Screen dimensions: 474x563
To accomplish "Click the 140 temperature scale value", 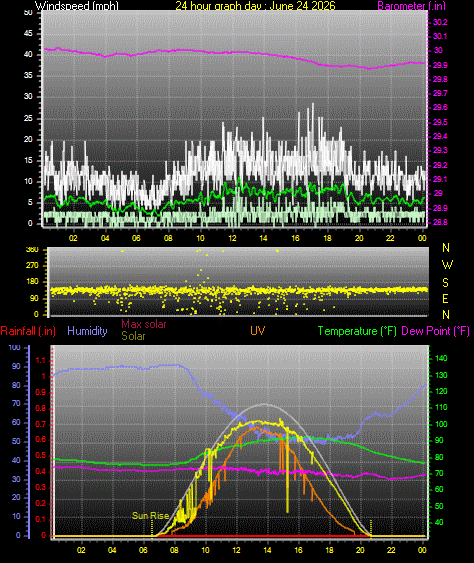I will 441,358.
